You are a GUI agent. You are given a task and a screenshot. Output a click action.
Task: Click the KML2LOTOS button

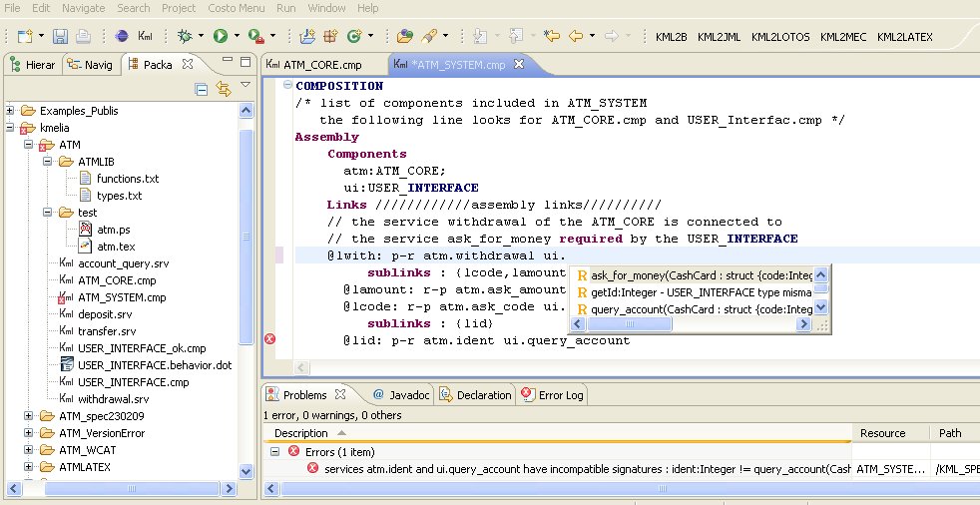779,37
